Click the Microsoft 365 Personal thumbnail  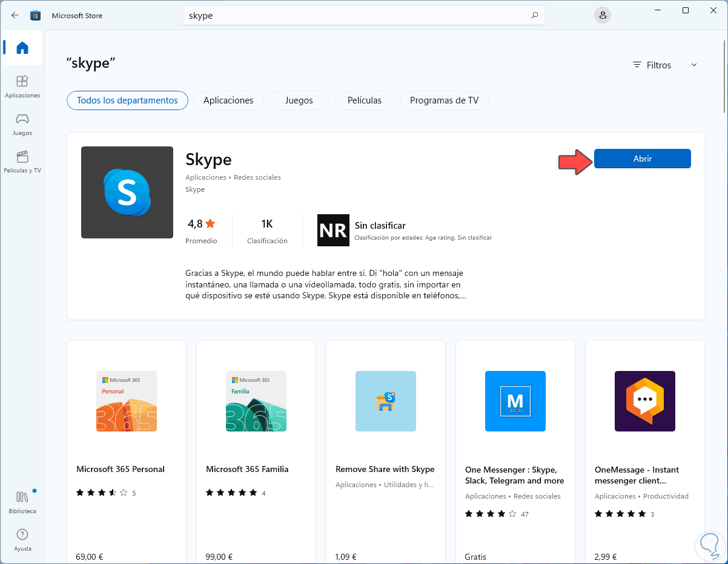[x=127, y=401]
